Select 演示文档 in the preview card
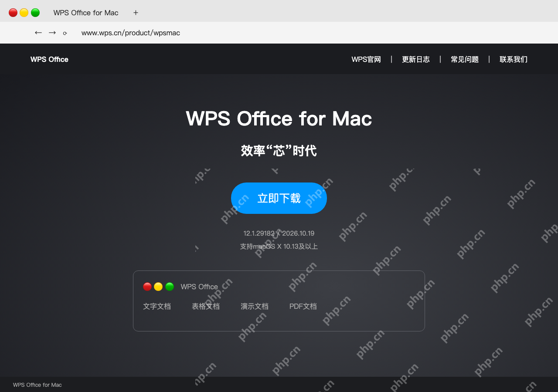558x392 pixels. pos(255,306)
